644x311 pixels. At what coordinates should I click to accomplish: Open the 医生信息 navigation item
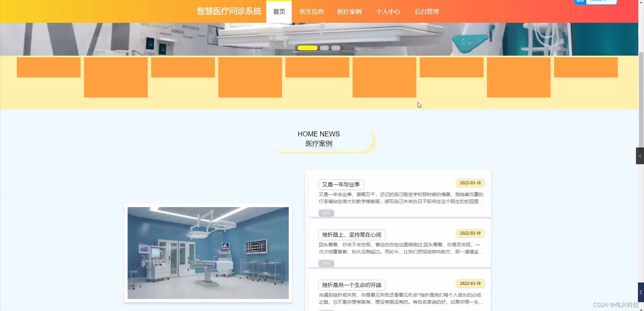coord(312,12)
